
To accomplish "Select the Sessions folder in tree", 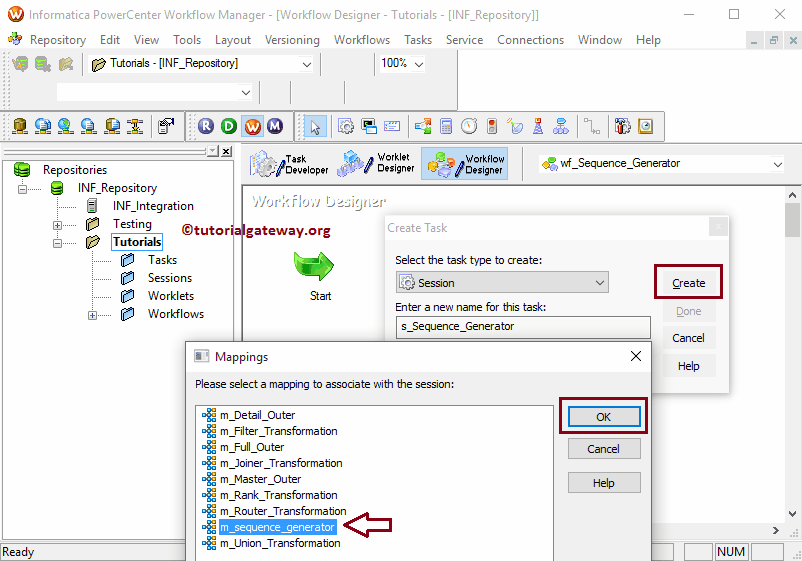I will tap(170, 278).
